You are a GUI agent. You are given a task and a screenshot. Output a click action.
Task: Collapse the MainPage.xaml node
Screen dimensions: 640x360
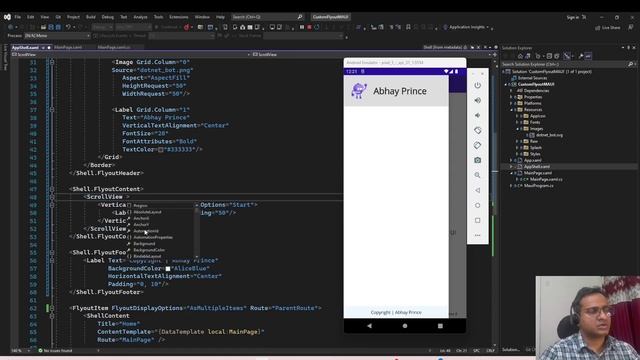tap(511, 173)
